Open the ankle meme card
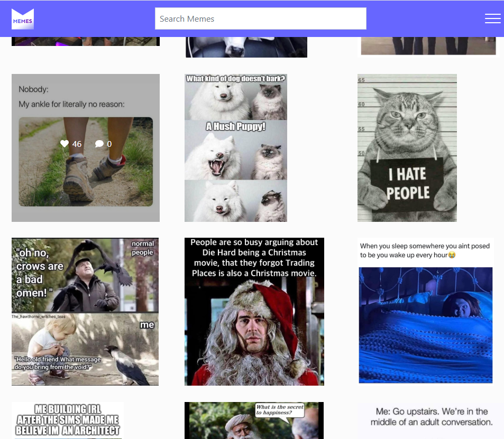 (86, 148)
